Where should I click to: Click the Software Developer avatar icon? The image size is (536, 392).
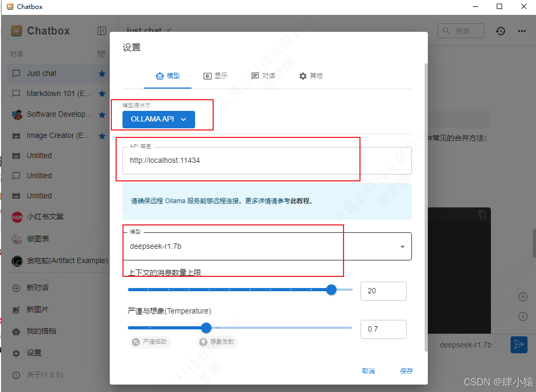tap(17, 115)
